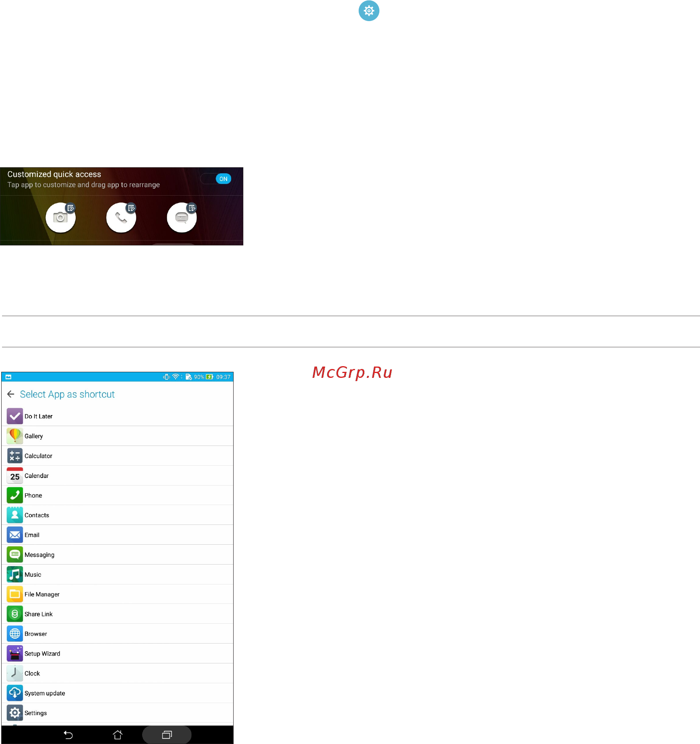Tap the 'Share Link' label
Viewport: 700px width, 744px height.
click(38, 614)
